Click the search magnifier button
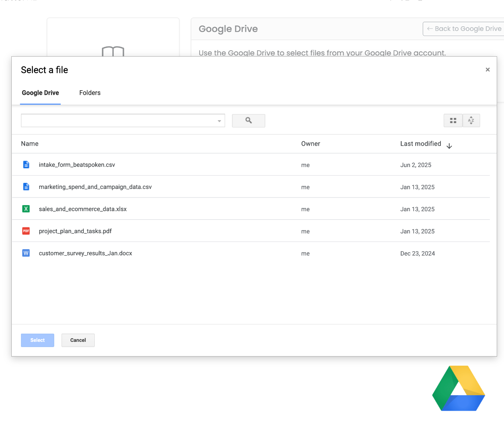Screen dimensions: 504x426 [x=249, y=121]
